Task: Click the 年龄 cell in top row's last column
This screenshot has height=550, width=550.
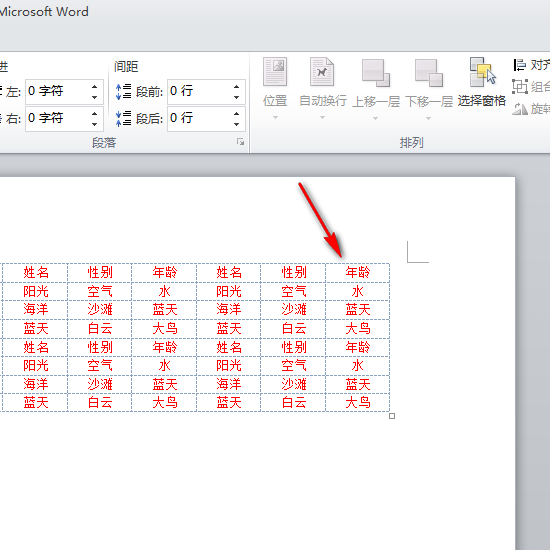Action: [357, 272]
